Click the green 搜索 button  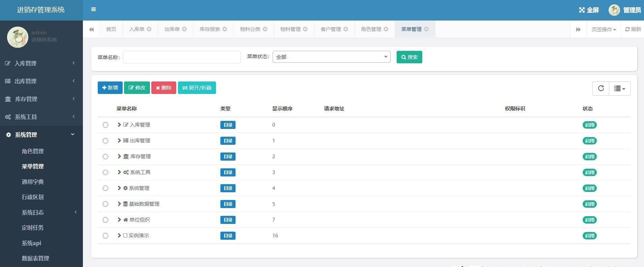[x=409, y=57]
